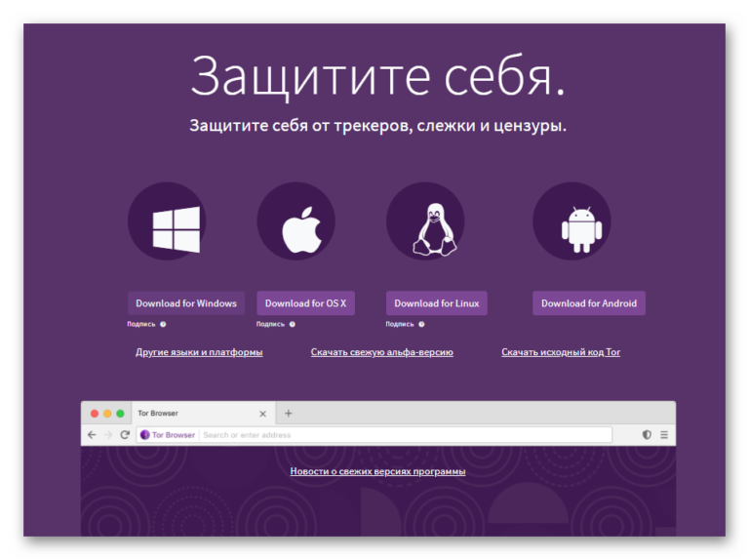Open Подпись link under OS X download

point(270,324)
